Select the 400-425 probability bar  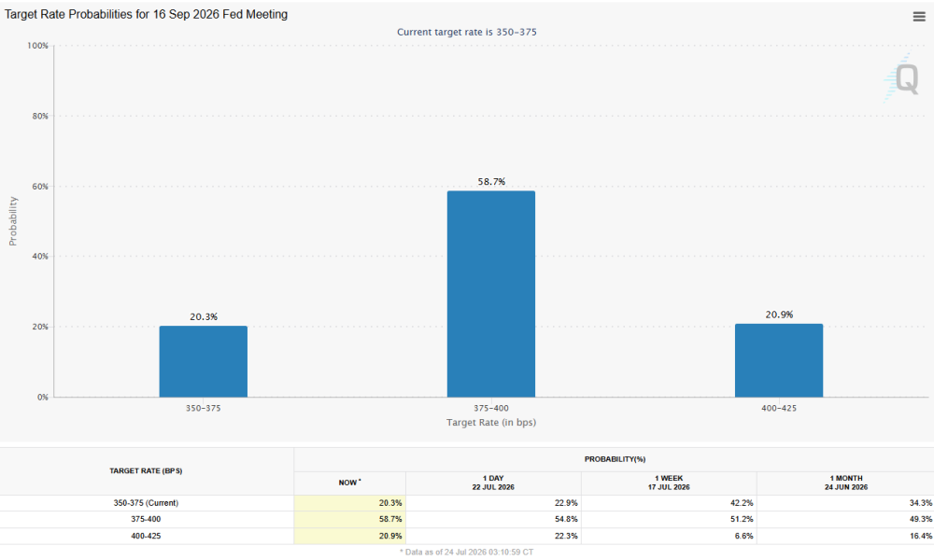[x=779, y=360]
